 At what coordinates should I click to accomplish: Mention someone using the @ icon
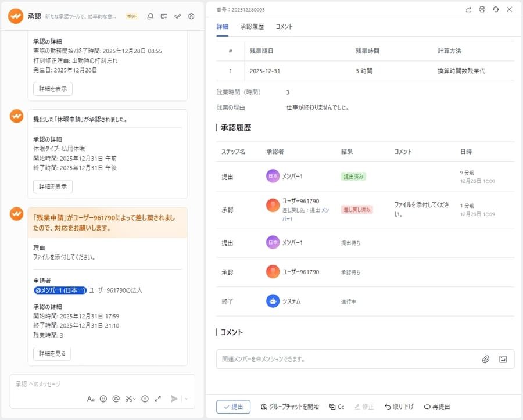pos(116,399)
